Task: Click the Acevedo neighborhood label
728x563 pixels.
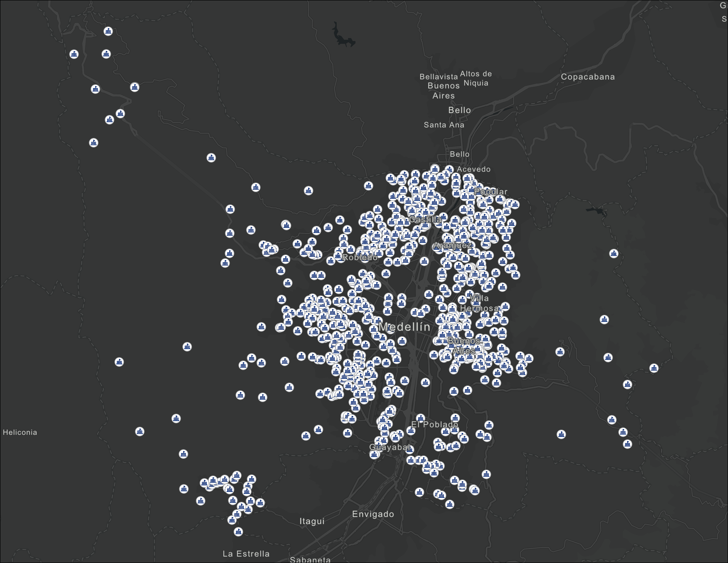Action: [474, 169]
